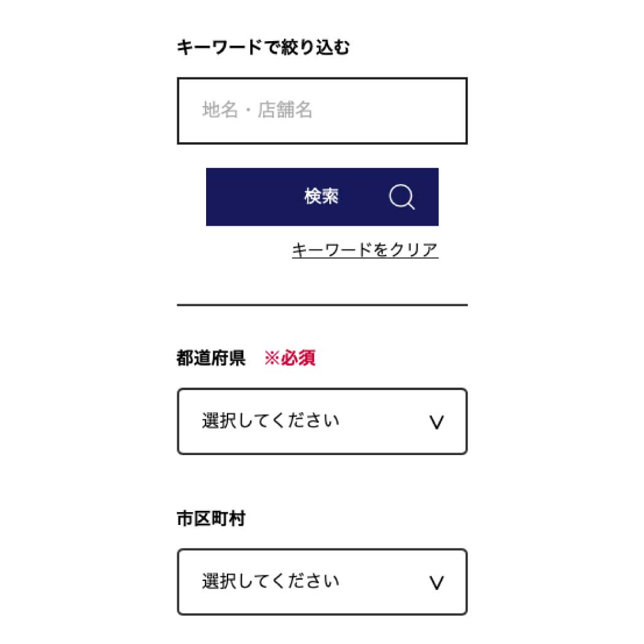Click the 地名・店舗名 placeholder text

click(257, 110)
